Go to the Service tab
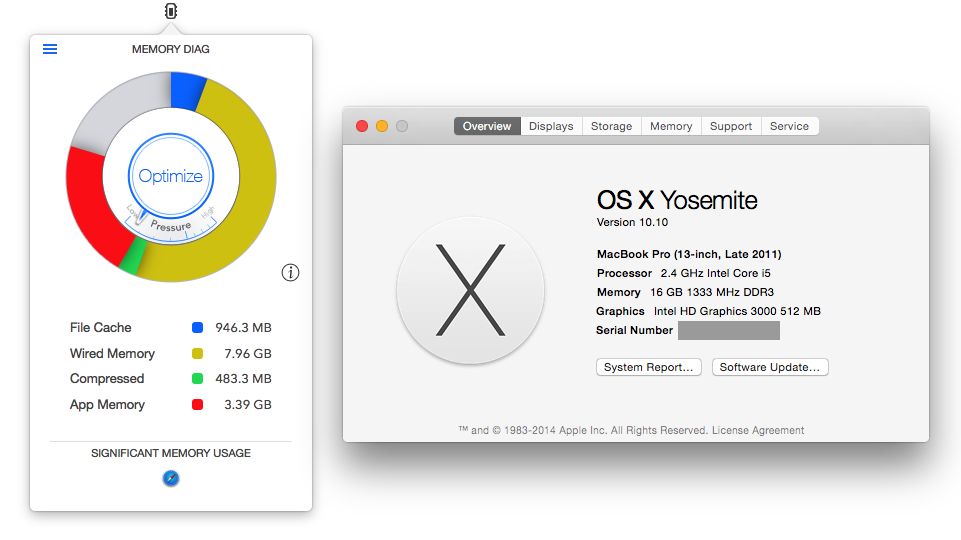 pyautogui.click(x=789, y=126)
